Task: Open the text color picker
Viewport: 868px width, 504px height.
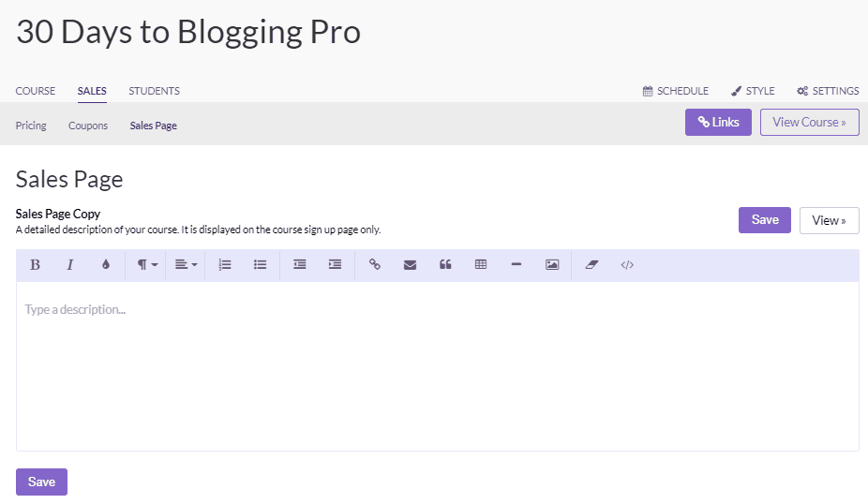Action: 105,265
